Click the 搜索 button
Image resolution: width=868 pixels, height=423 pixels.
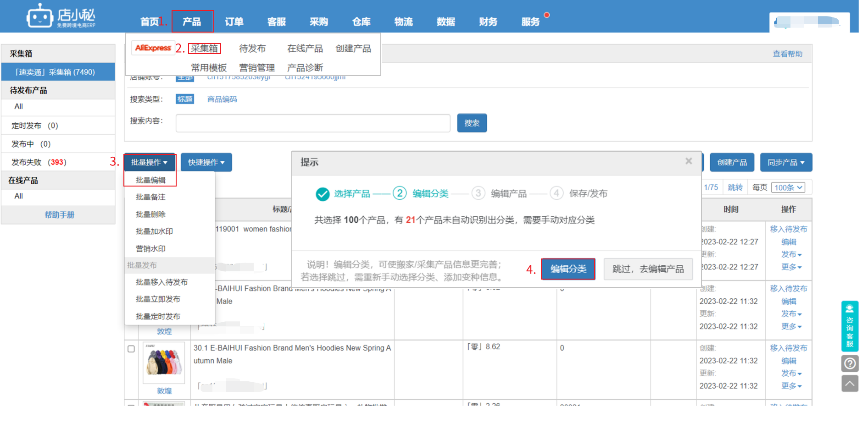point(472,123)
